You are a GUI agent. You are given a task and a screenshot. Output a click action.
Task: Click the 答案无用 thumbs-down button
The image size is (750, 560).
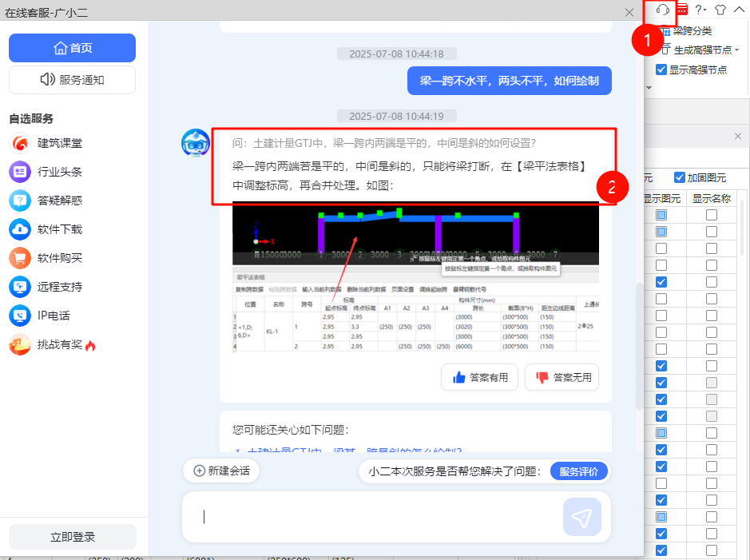[562, 377]
